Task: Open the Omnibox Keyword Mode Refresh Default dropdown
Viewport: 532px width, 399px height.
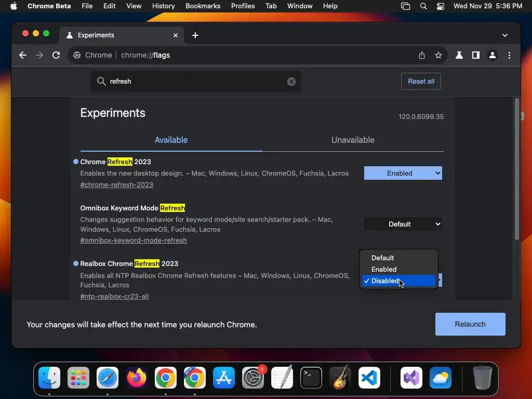Action: click(x=403, y=224)
